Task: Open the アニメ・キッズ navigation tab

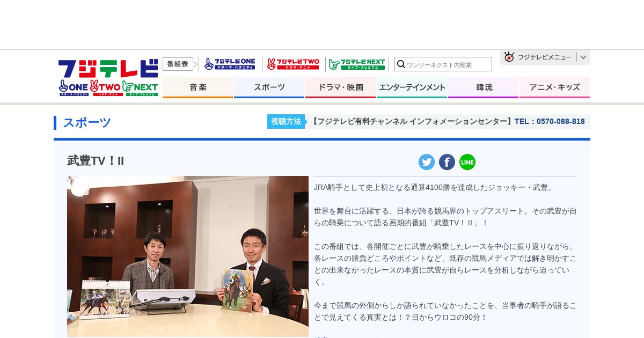Action: pos(554,87)
